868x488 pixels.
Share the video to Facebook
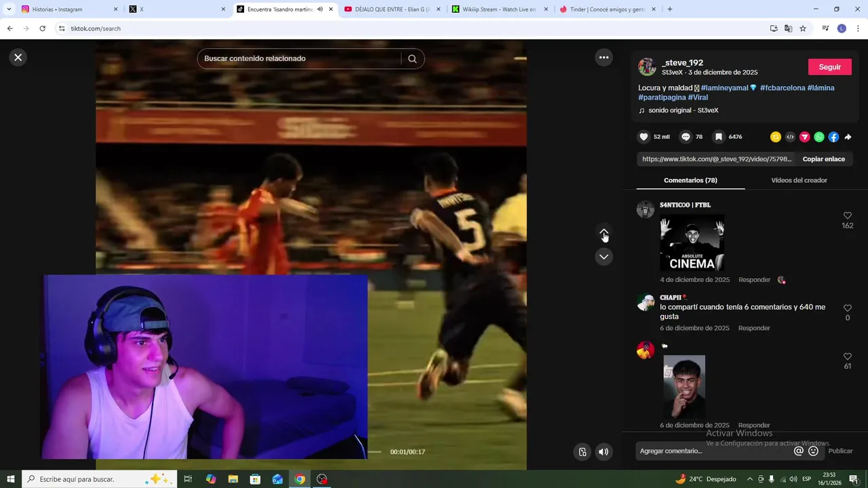pyautogui.click(x=833, y=137)
